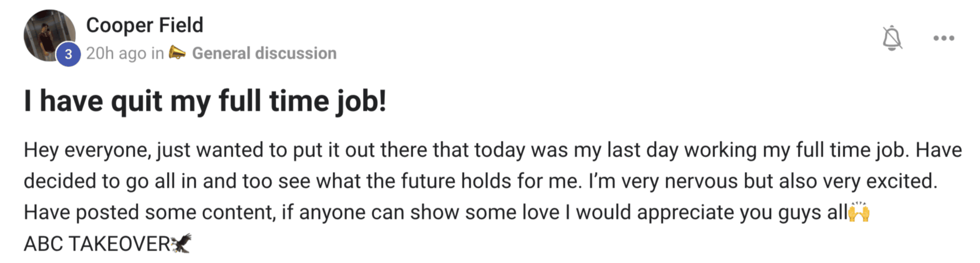Click the "ABC TAKEOVER" text line
Screen dimensions: 980x263
click(97, 244)
